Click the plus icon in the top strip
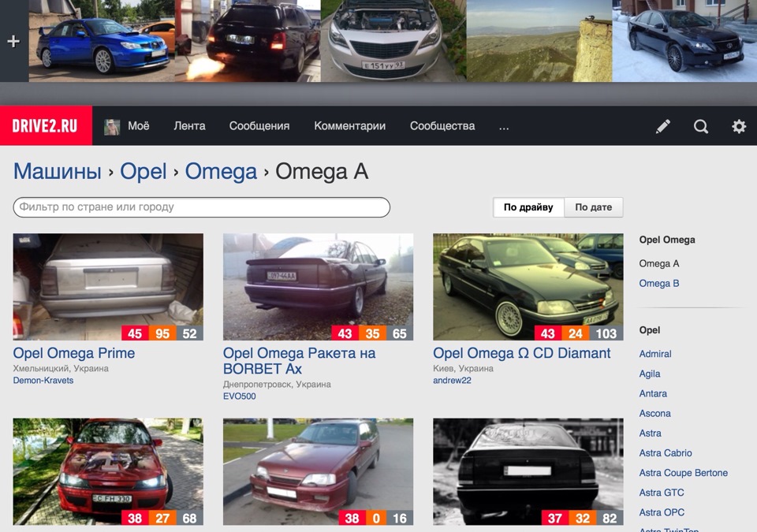The image size is (757, 532). (x=13, y=42)
